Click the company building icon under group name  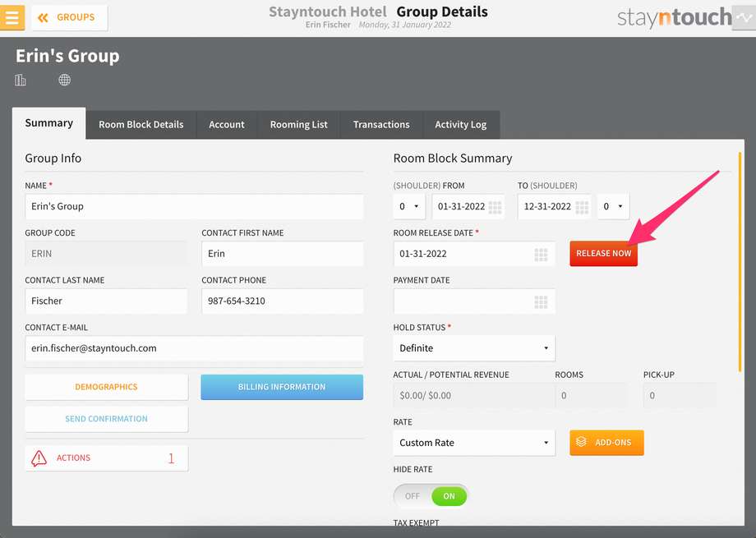[21, 80]
